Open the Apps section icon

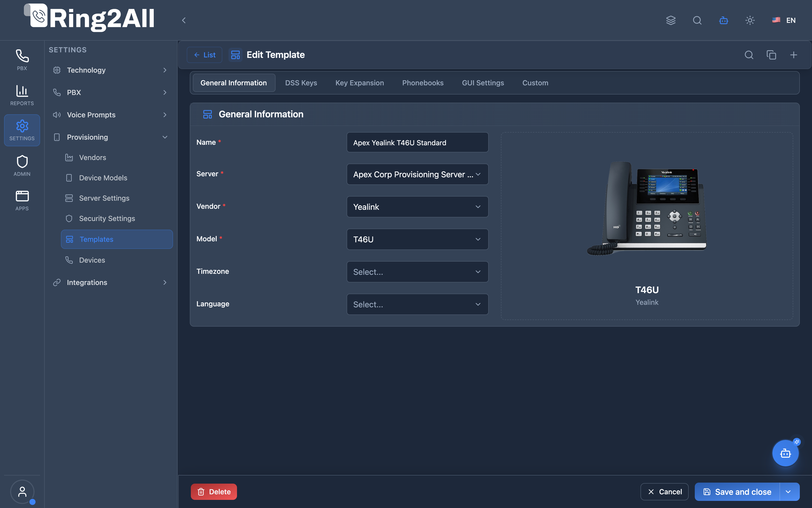tap(22, 200)
